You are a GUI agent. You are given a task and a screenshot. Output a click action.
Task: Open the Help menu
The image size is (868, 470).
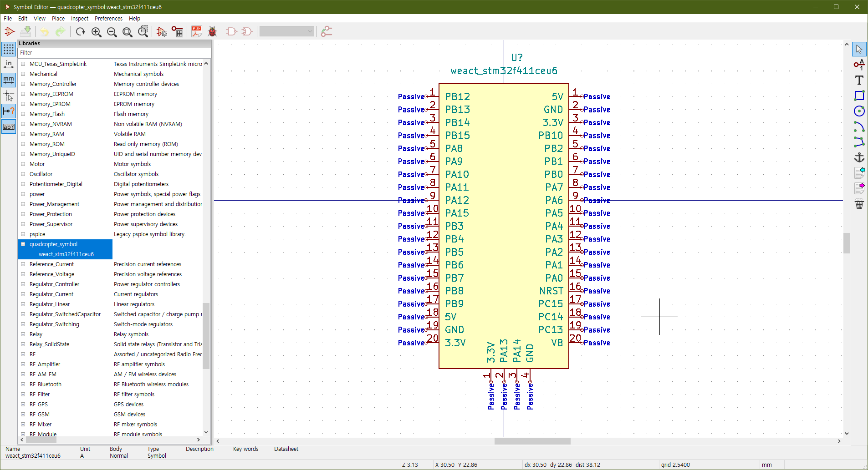(134, 19)
